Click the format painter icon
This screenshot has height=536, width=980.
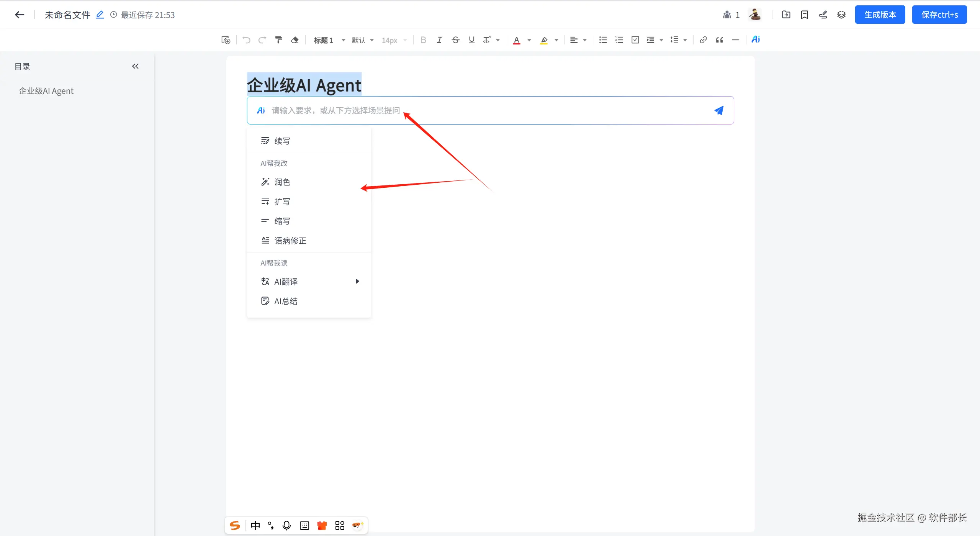278,40
